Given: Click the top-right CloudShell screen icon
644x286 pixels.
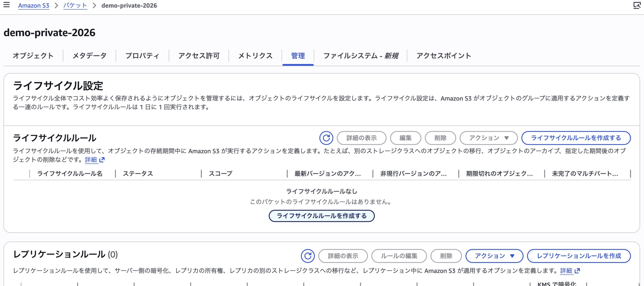Looking at the screenshot, I should (637, 5).
